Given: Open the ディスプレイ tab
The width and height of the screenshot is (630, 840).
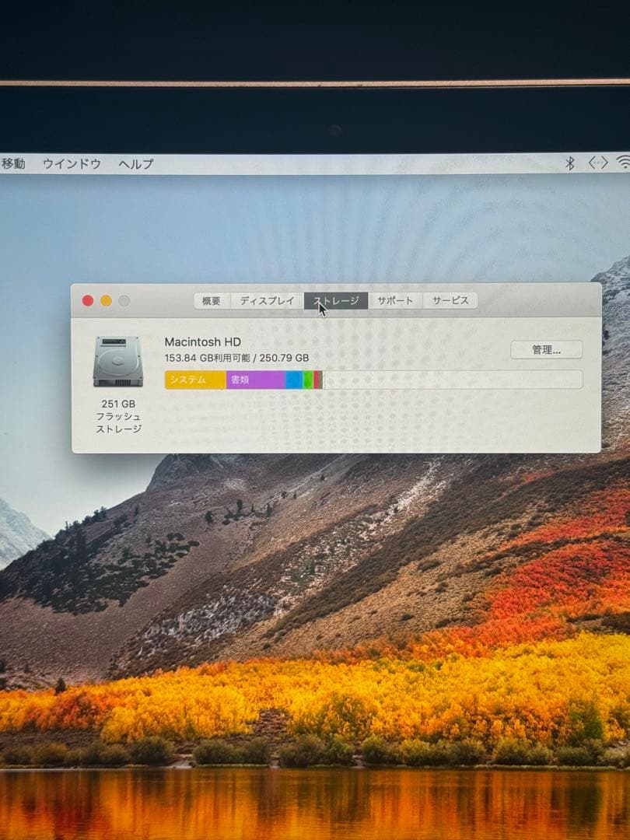Looking at the screenshot, I should click(x=268, y=299).
